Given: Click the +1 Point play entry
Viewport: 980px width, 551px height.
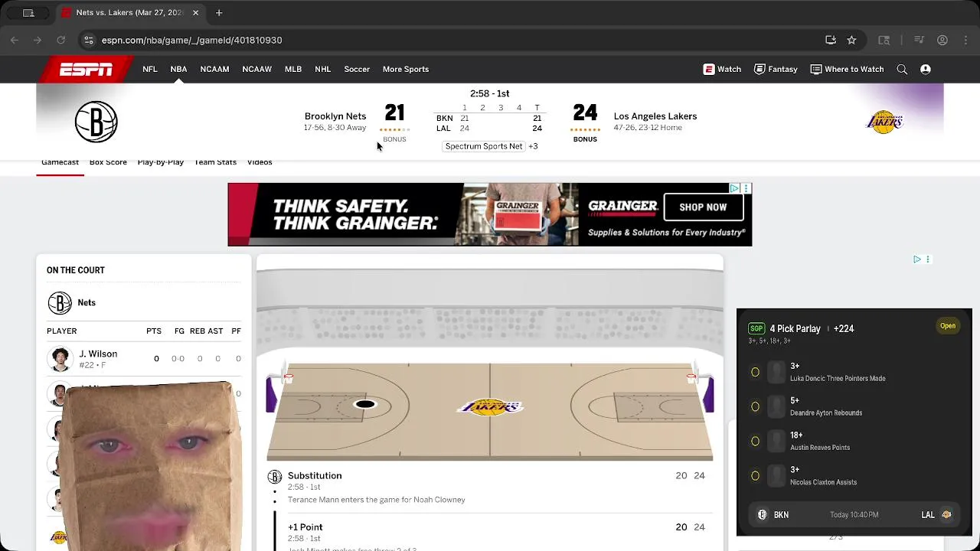Looking at the screenshot, I should coord(490,536).
